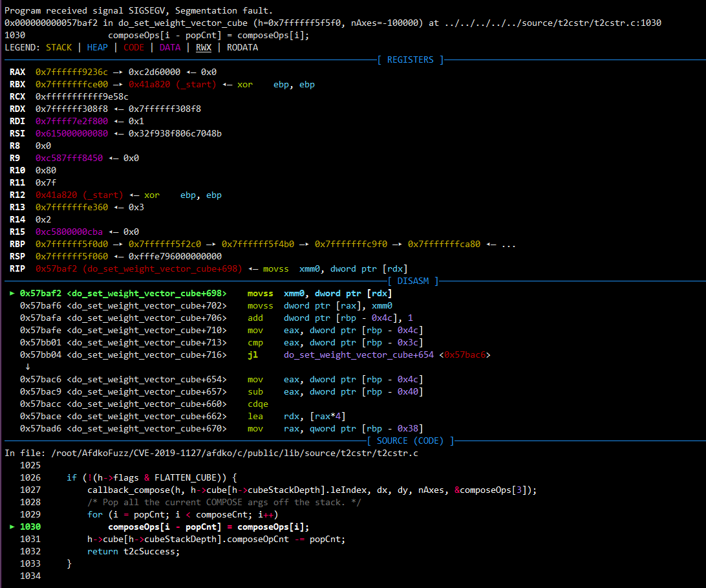This screenshot has width=706, height=588.
Task: Click the current instruction arrow at 0x57baf2
Action: [x=12, y=293]
